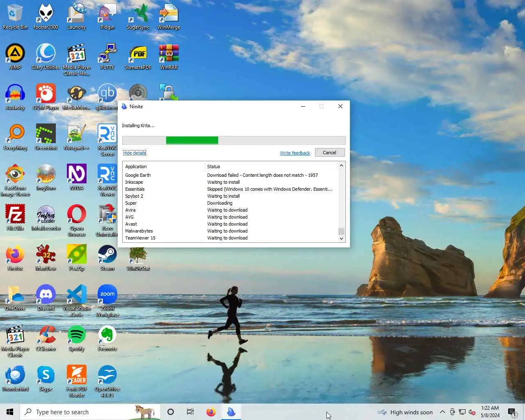Select the TeamViewer 15 row
Screen dimensions: 525x420
(230, 238)
